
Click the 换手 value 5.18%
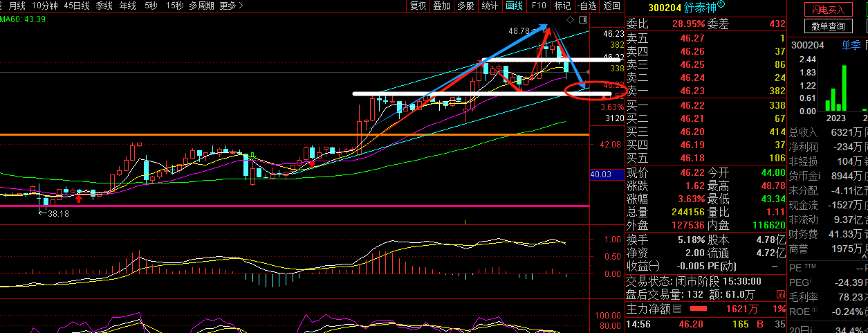click(x=692, y=240)
